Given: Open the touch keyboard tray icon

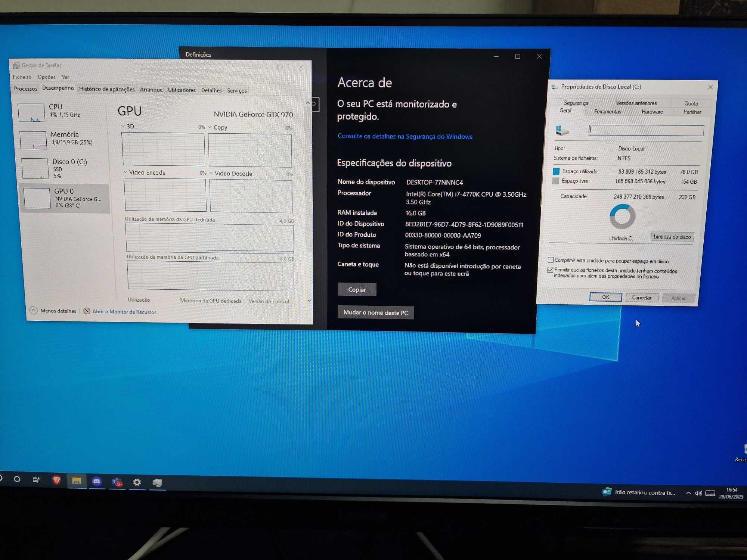Looking at the screenshot, I should [x=710, y=494].
